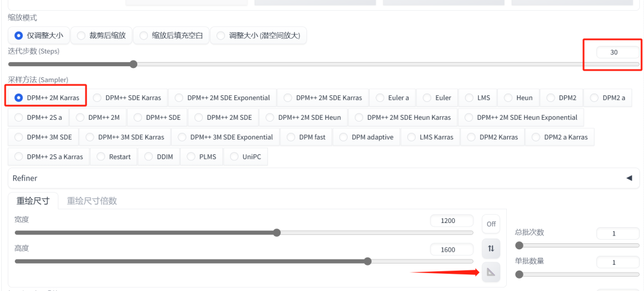Select the Euler sampler
644x291 pixels.
[437, 98]
